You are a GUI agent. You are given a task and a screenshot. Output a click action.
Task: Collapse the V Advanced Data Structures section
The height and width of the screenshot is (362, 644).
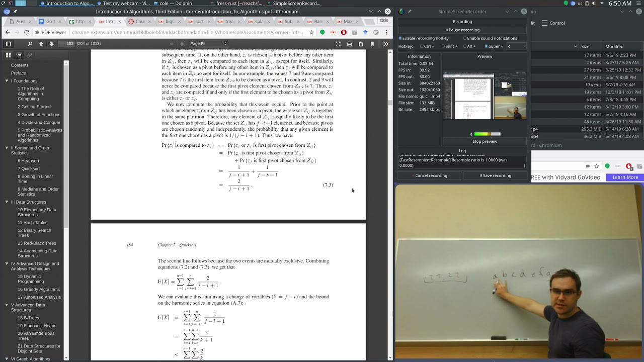7,305
